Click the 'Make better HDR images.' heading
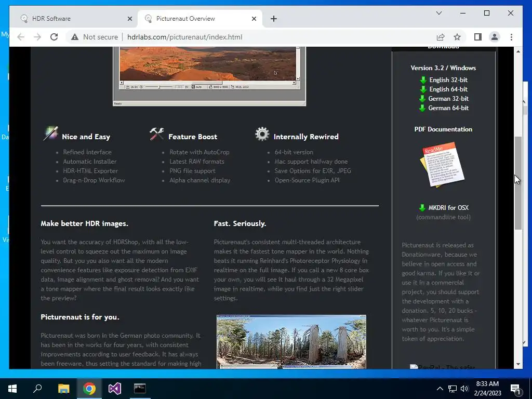Viewport: 532px width, 399px height. [85, 223]
